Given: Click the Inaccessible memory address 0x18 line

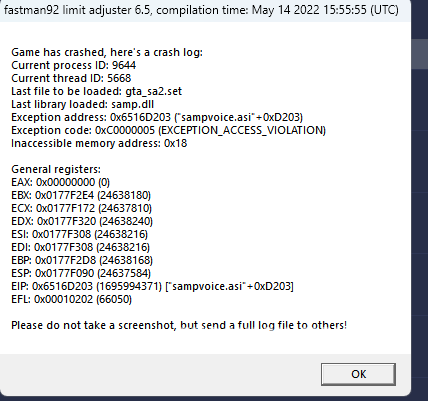Looking at the screenshot, I should click(99, 143).
